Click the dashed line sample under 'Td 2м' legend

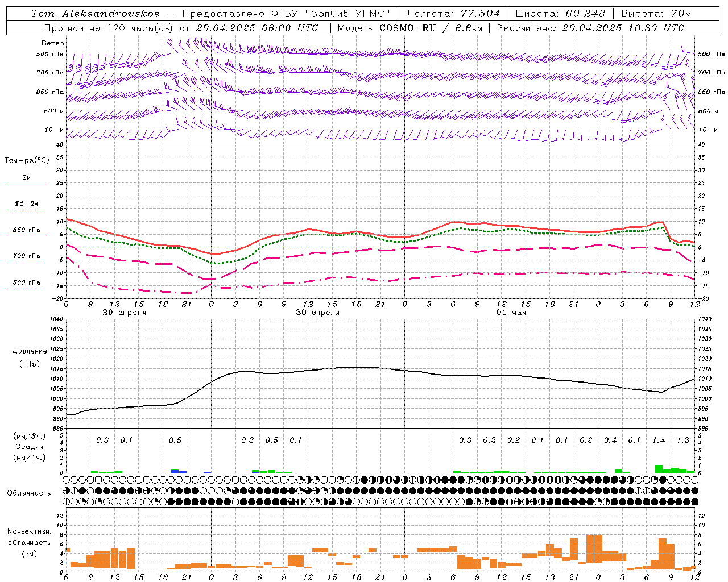26,210
